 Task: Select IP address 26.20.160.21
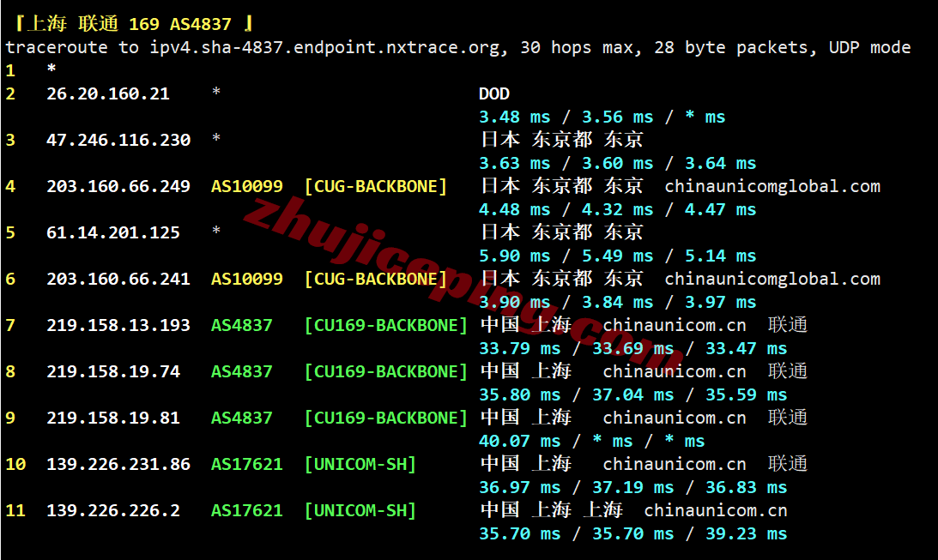[x=108, y=93]
